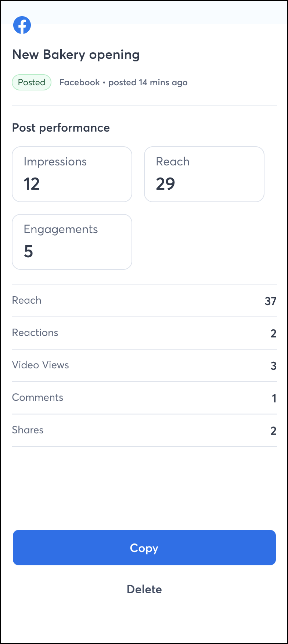This screenshot has height=644, width=288.
Task: Select the Reactions row
Action: (144, 333)
